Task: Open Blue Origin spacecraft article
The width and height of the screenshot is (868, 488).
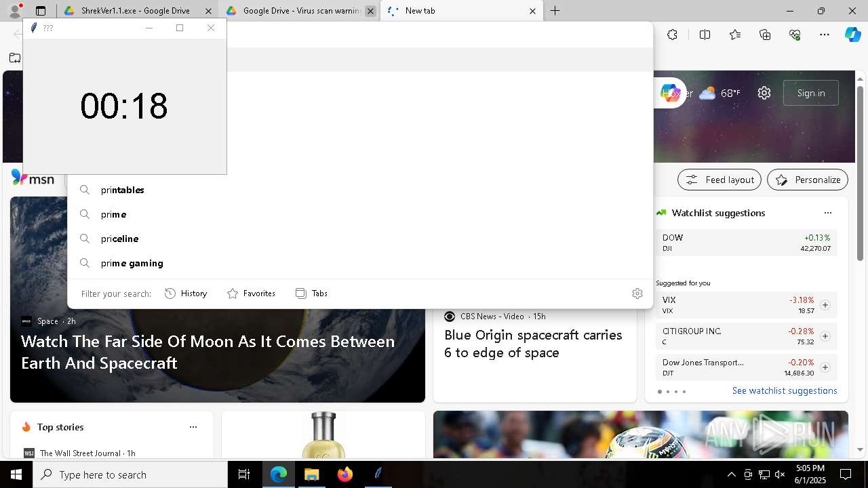Action: pos(533,344)
